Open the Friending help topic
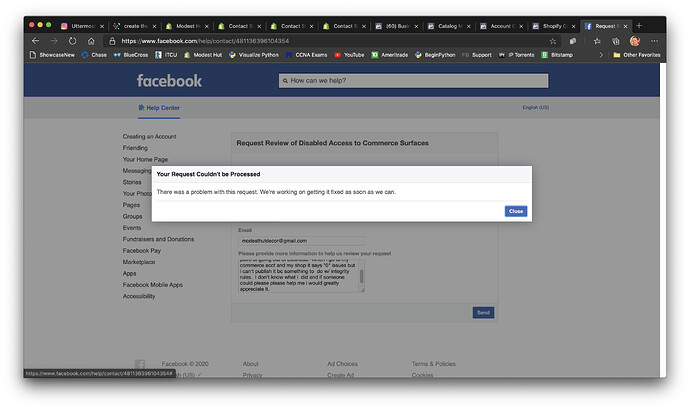The height and width of the screenshot is (409, 690). 135,148
